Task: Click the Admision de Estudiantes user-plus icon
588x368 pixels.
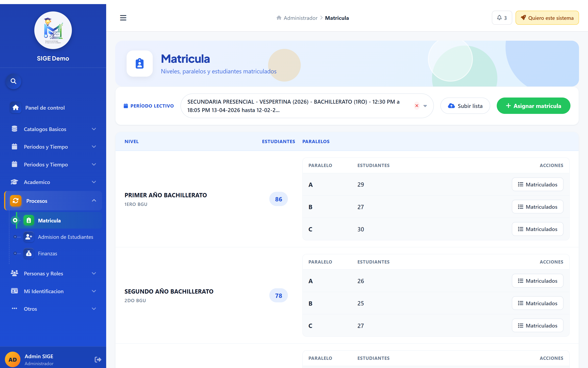Action: 29,237
